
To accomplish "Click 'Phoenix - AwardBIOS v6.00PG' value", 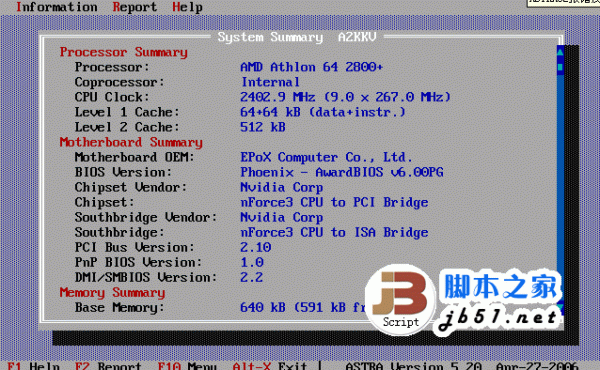I will pyautogui.click(x=342, y=172).
